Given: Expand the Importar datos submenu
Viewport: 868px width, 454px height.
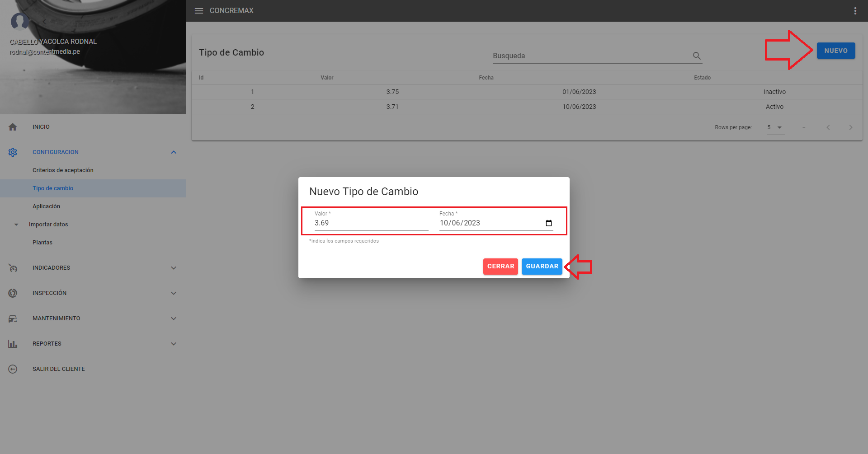Looking at the screenshot, I should click(16, 225).
